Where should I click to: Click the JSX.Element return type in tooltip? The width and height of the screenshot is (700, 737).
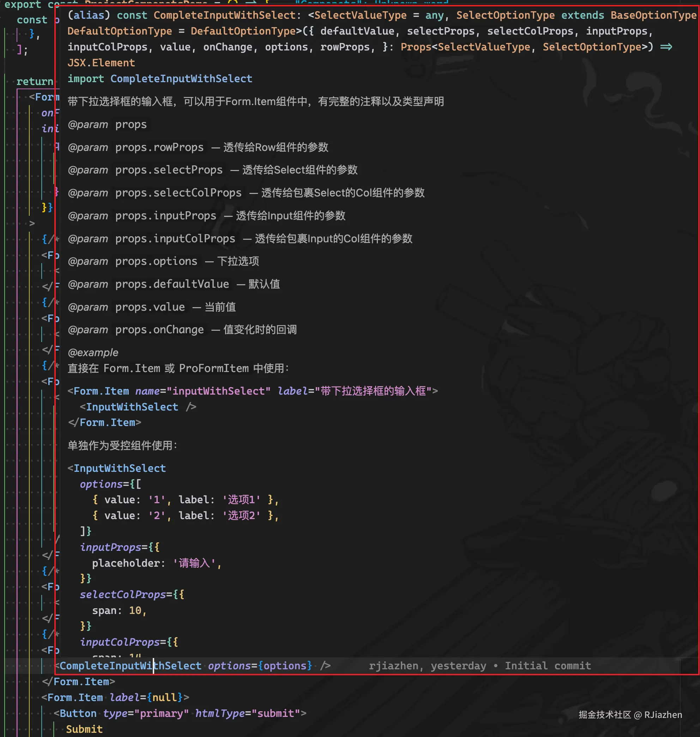point(101,63)
